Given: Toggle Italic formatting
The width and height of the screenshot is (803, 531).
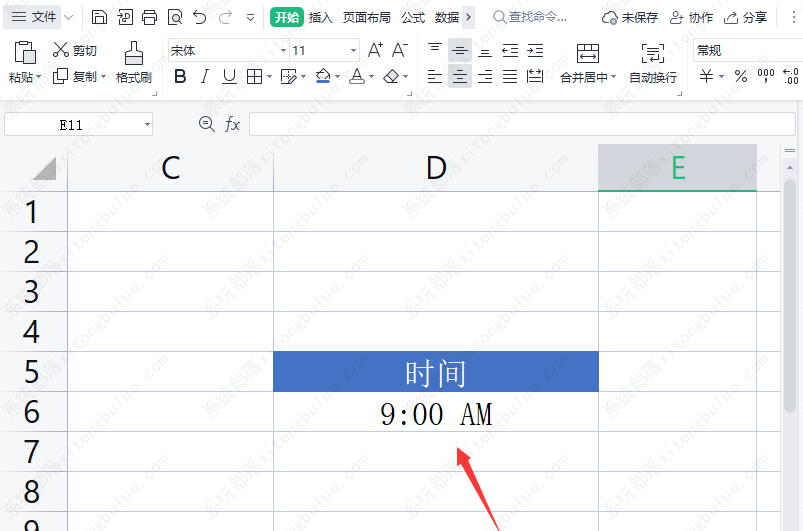Looking at the screenshot, I should click(x=205, y=77).
